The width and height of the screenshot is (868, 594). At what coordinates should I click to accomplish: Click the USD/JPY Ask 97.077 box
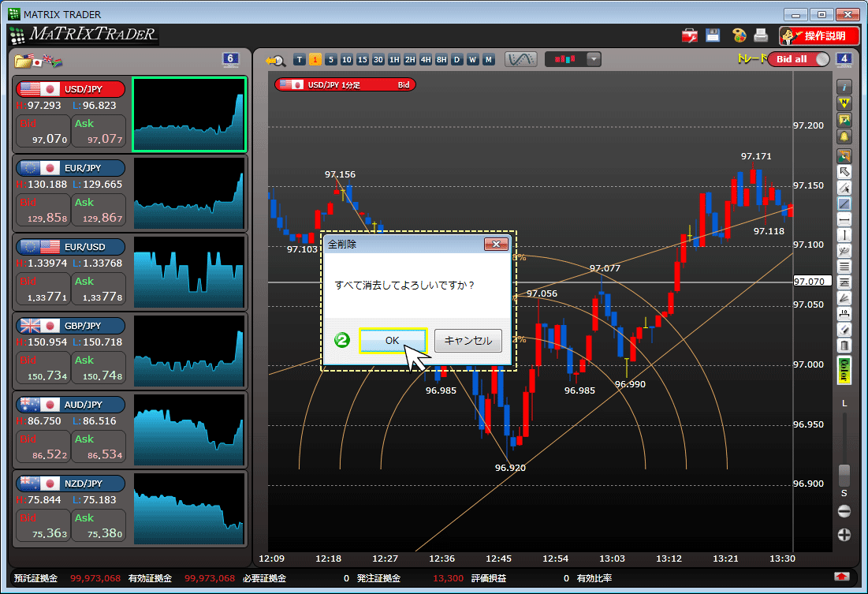point(99,131)
